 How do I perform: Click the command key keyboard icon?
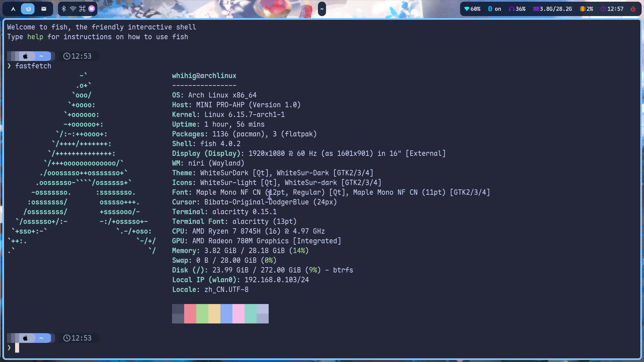click(x=82, y=9)
